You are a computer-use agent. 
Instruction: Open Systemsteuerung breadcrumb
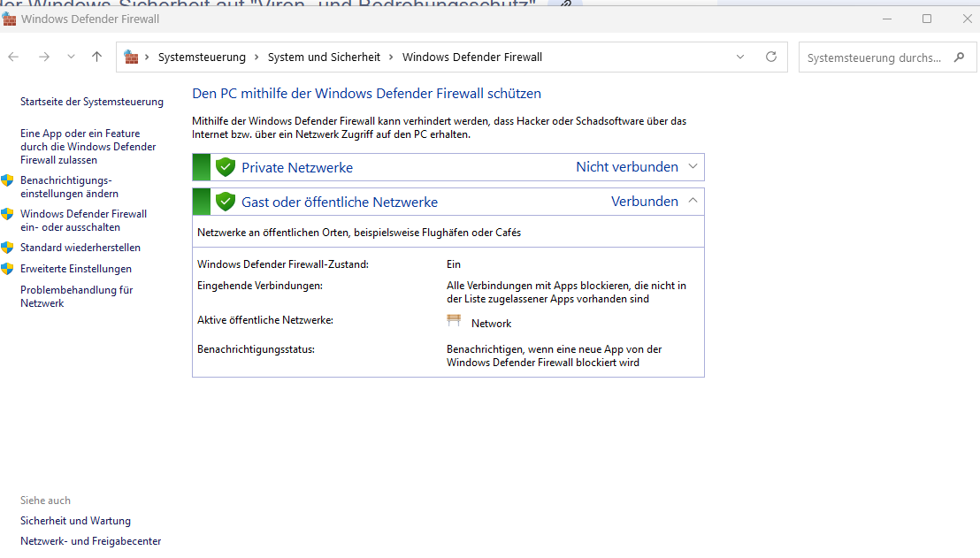tap(202, 57)
